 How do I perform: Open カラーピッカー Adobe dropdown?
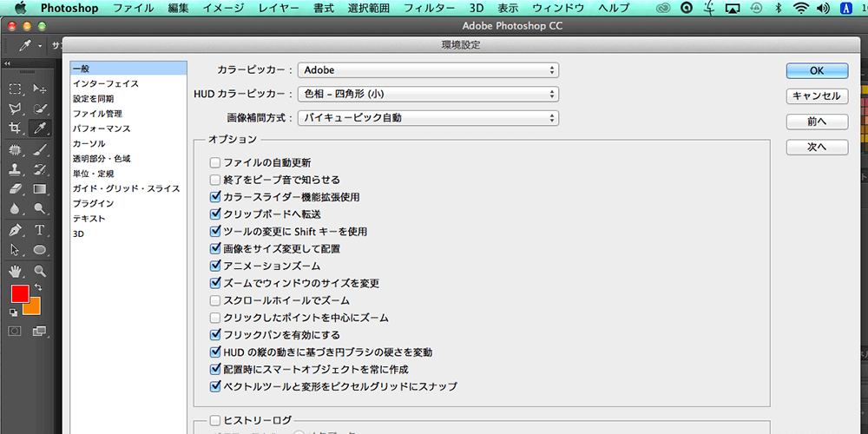pyautogui.click(x=428, y=70)
